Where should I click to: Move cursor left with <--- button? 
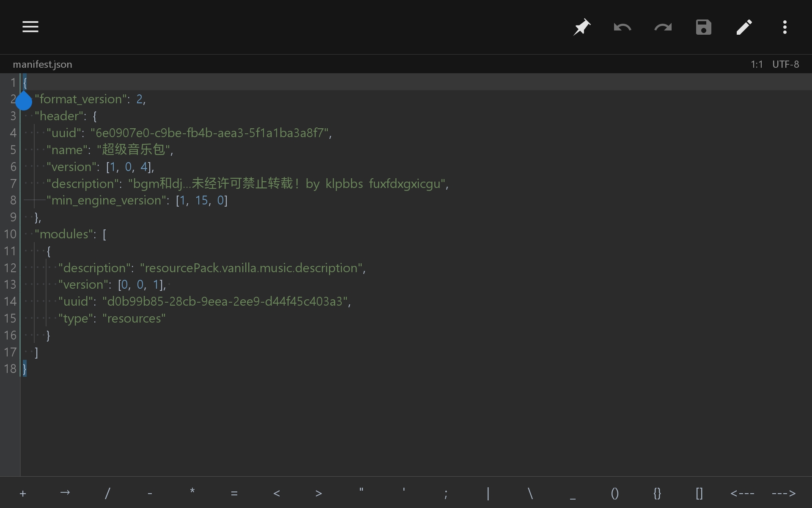click(742, 493)
